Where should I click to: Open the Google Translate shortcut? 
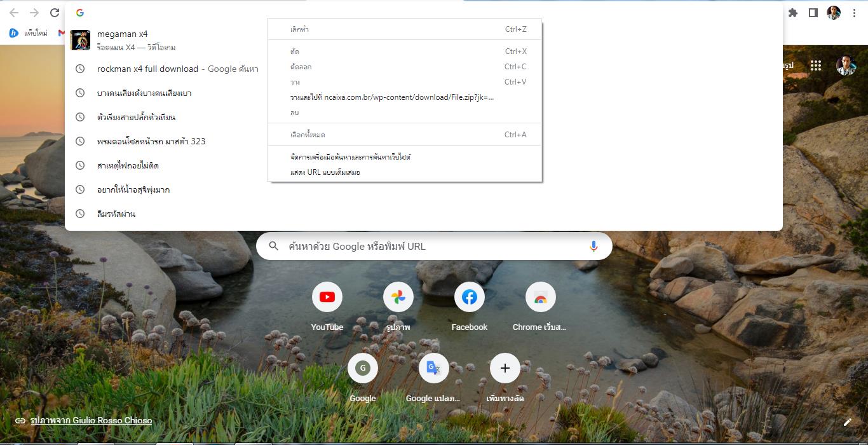pyautogui.click(x=433, y=369)
